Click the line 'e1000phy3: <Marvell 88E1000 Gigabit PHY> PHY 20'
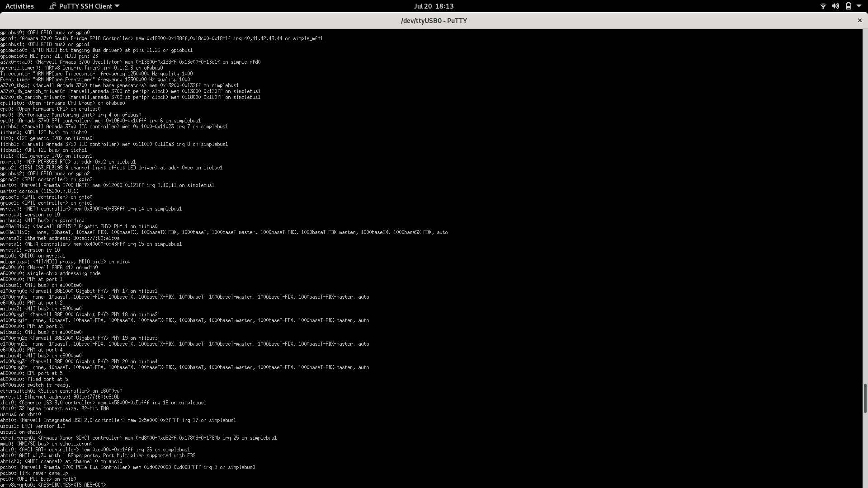This screenshot has width=868, height=488. (79, 361)
